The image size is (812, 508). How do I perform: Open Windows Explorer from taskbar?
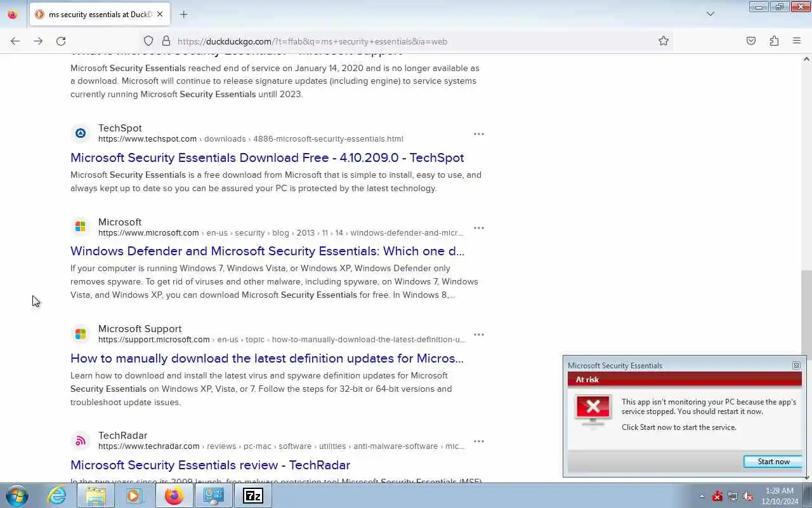96,495
